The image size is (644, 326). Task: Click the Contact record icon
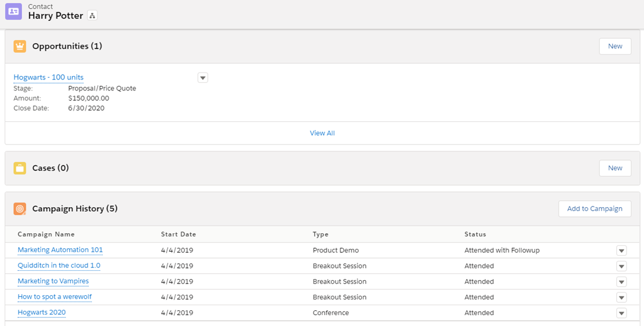tap(13, 12)
